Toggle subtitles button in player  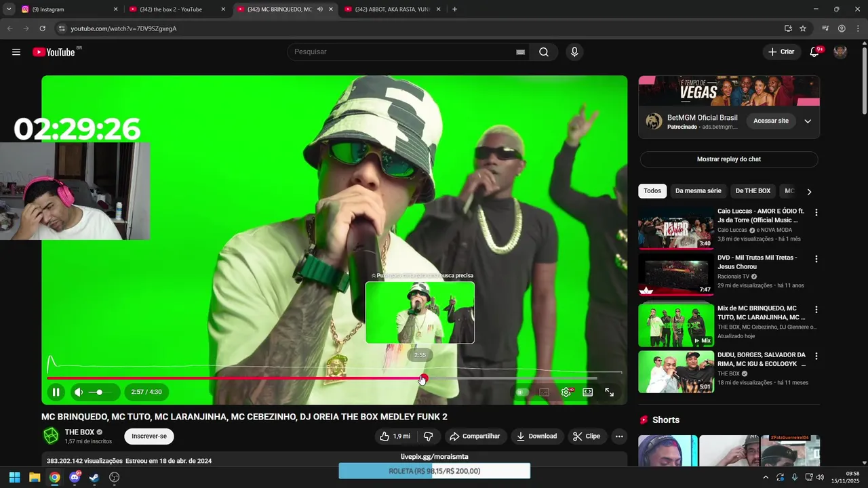(544, 392)
